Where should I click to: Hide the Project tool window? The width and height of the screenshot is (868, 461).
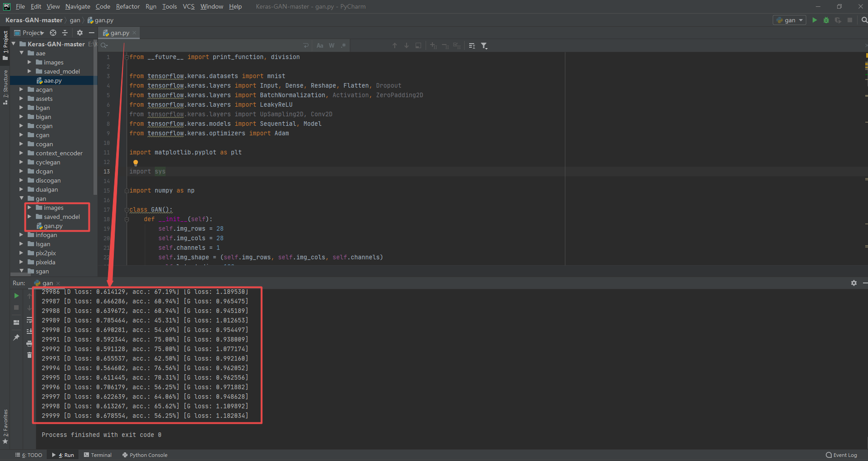pyautogui.click(x=91, y=33)
